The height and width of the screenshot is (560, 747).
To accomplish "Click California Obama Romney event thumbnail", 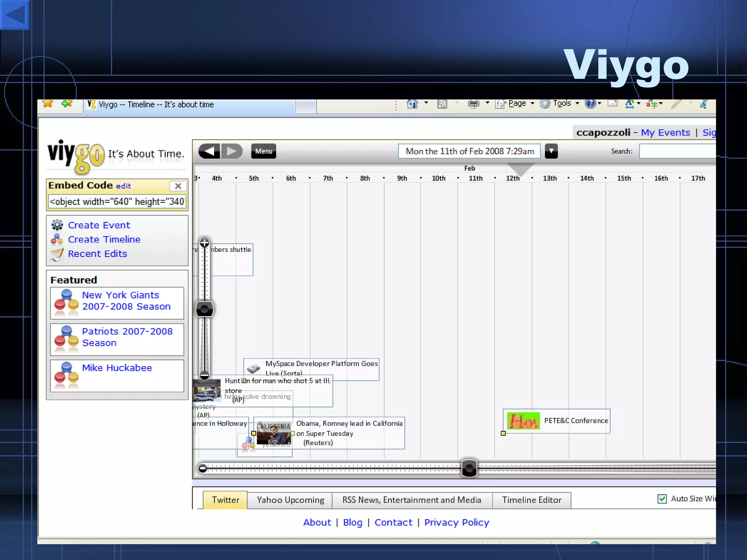I will tap(274, 433).
